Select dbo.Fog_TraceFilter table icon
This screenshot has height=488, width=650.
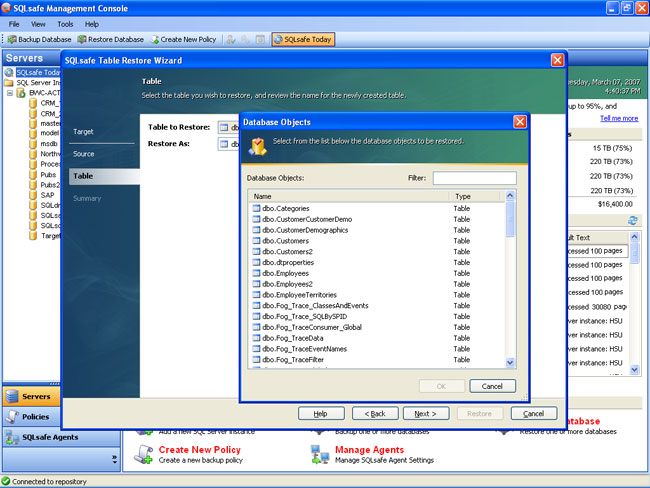click(x=256, y=359)
